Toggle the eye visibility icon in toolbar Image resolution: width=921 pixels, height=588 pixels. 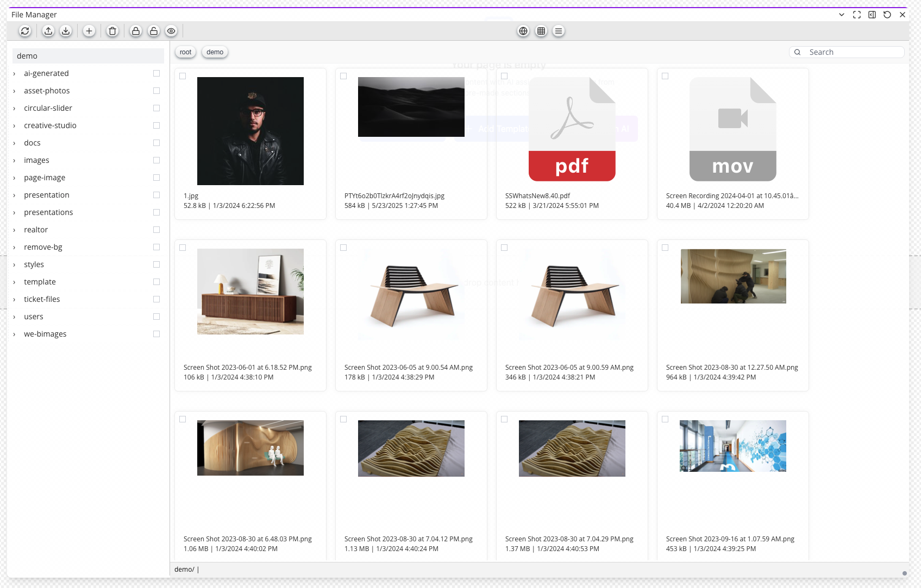point(171,31)
